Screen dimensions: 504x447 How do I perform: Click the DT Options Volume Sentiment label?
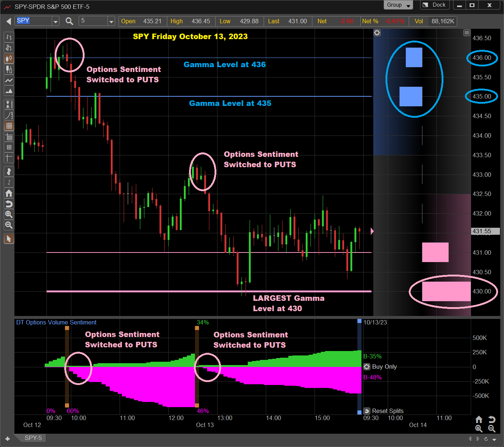[56, 323]
